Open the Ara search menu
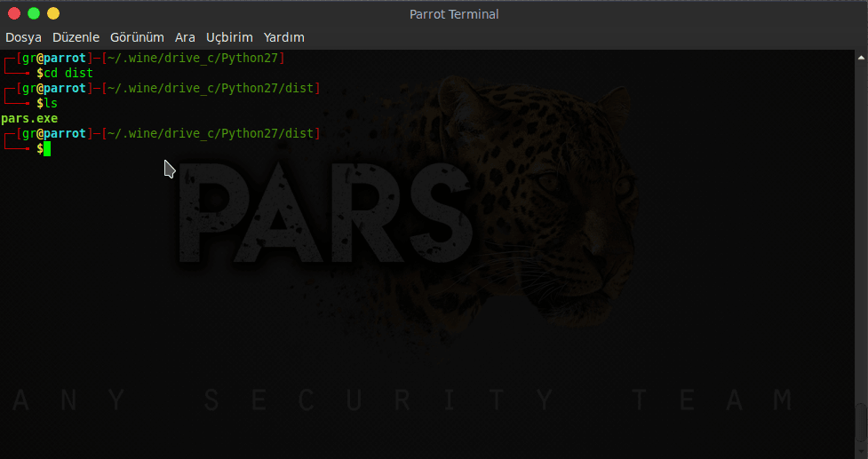This screenshot has width=868, height=459. (185, 37)
